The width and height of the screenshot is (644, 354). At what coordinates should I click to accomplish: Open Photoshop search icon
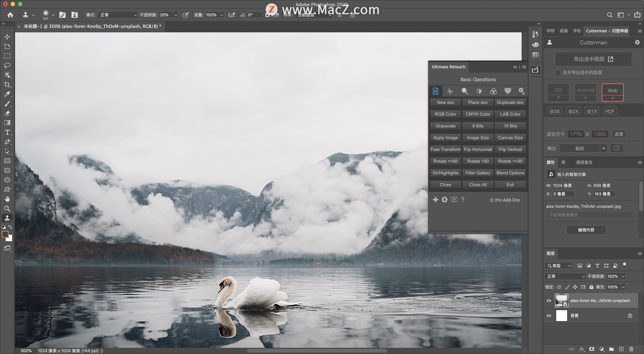(610, 15)
